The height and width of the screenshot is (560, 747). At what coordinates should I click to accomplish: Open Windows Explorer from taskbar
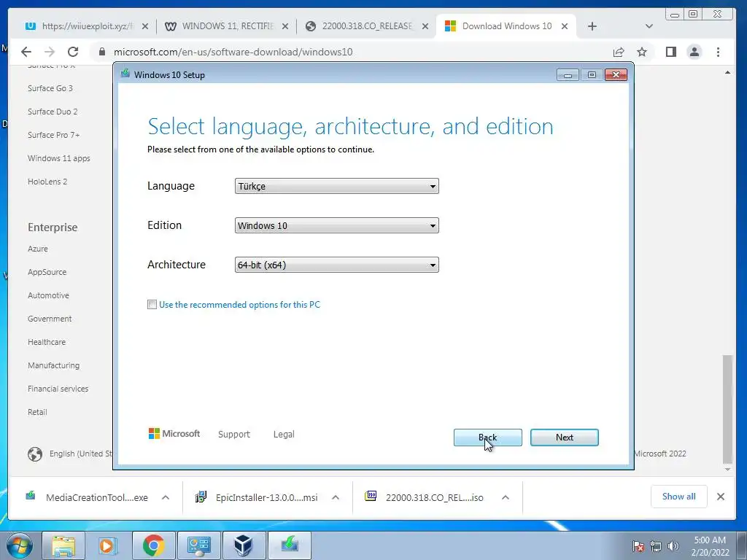pos(63,545)
